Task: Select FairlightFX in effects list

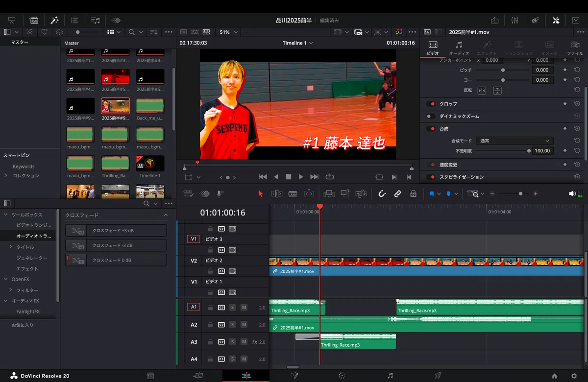Action: (28, 311)
